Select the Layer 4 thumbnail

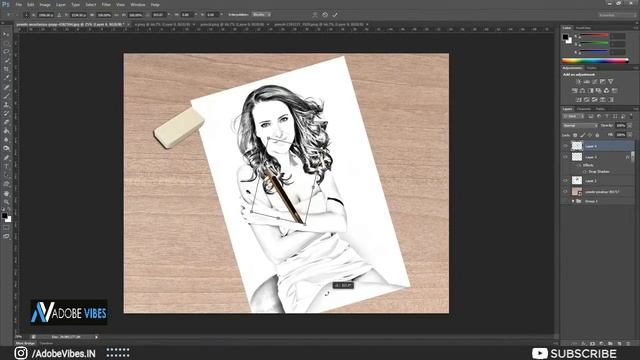(577, 146)
